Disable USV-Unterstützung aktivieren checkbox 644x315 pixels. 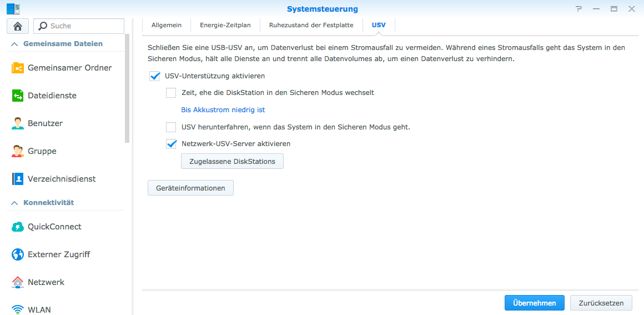[155, 76]
